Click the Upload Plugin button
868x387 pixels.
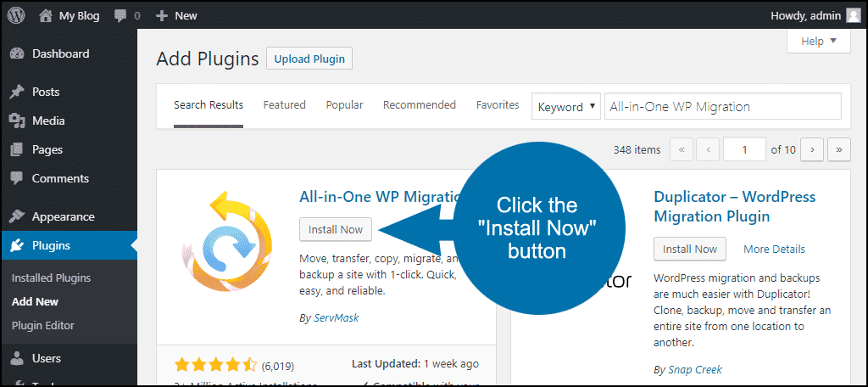click(309, 59)
